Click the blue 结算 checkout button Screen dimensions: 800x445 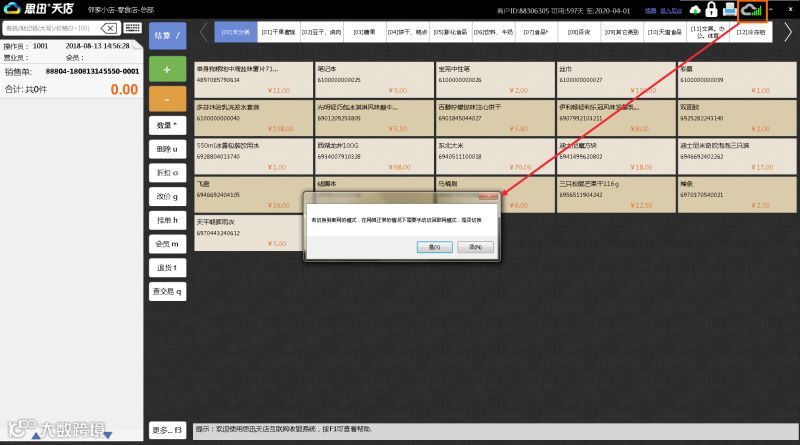pos(167,36)
